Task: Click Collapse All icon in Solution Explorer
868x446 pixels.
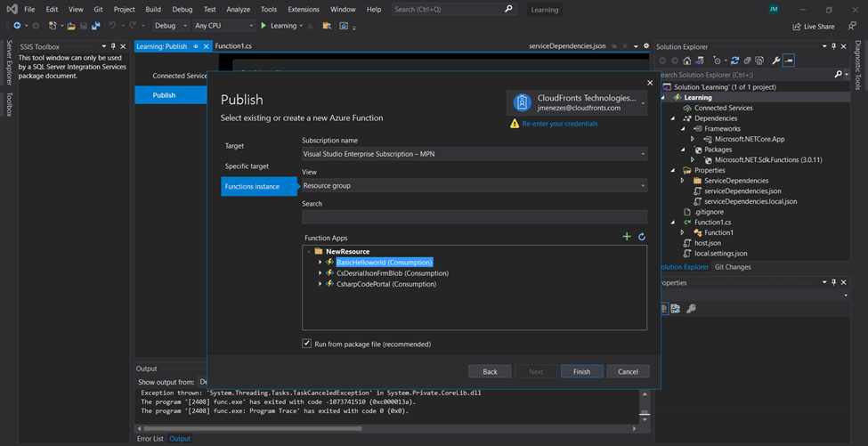Action: [747, 61]
